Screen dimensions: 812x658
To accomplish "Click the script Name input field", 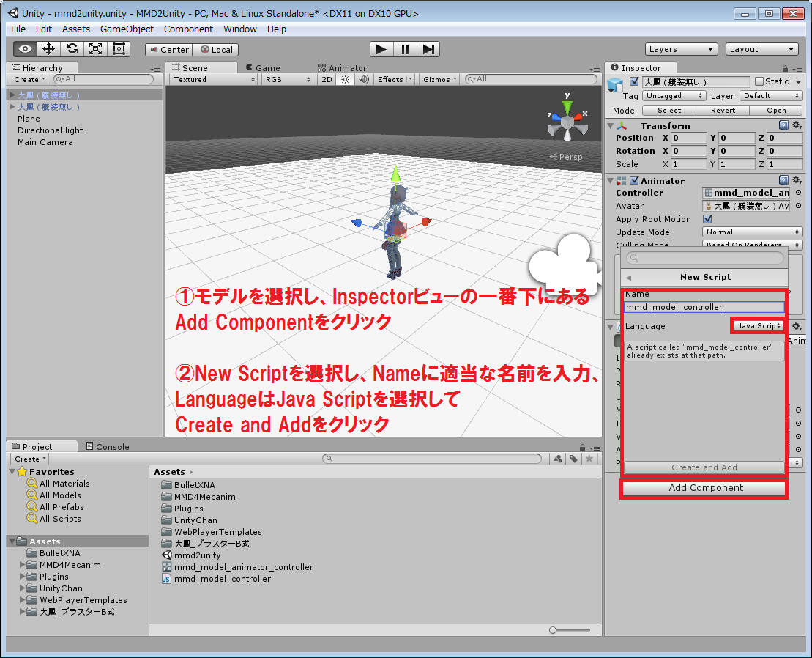I will pyautogui.click(x=704, y=307).
